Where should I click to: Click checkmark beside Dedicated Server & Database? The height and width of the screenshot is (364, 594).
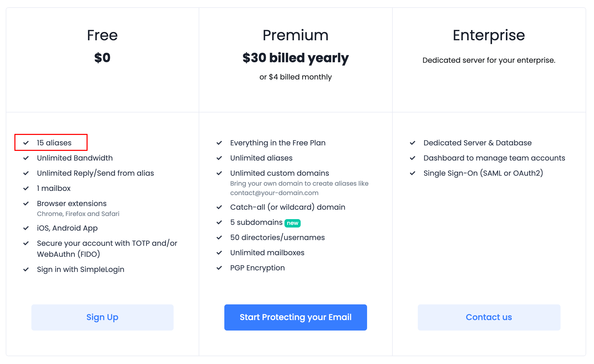coord(413,143)
